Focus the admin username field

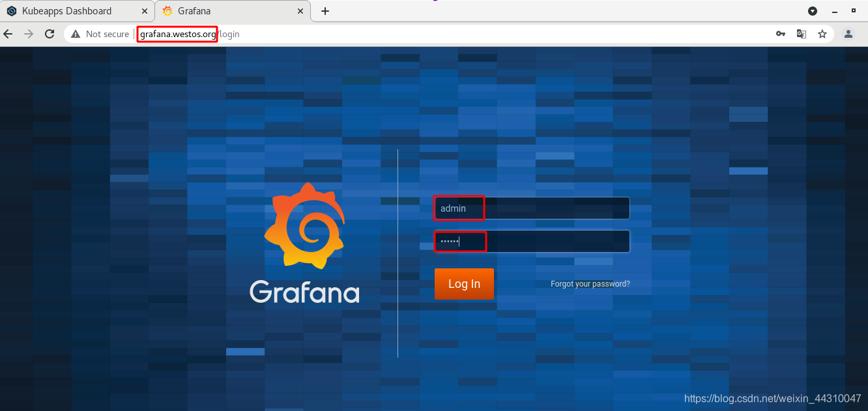click(532, 208)
